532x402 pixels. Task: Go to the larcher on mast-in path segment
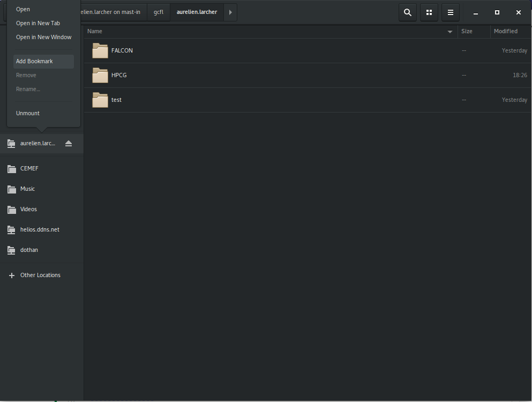114,12
